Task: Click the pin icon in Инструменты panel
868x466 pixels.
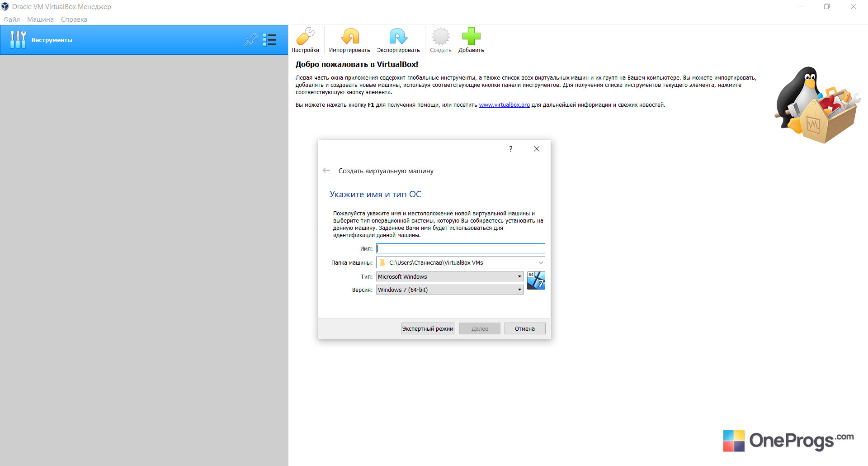Action: (251, 40)
